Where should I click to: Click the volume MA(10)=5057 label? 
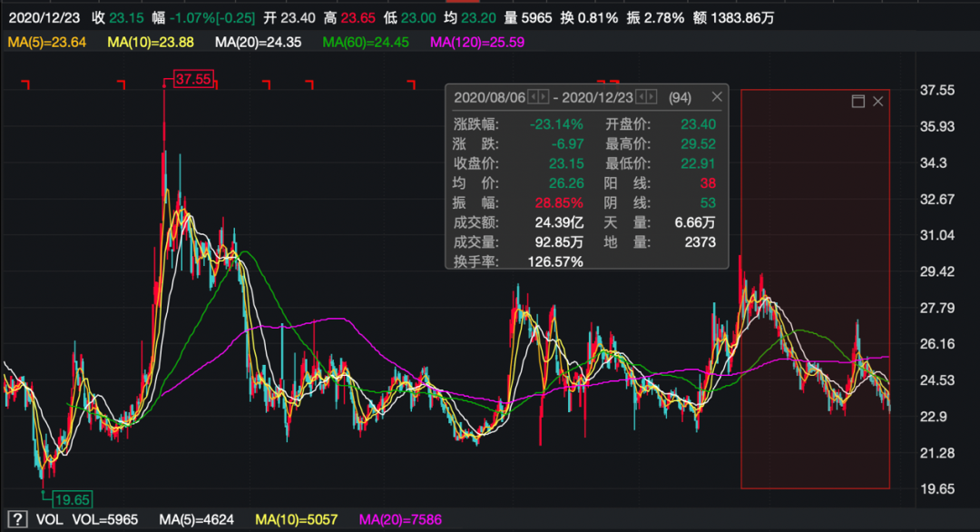pyautogui.click(x=296, y=519)
